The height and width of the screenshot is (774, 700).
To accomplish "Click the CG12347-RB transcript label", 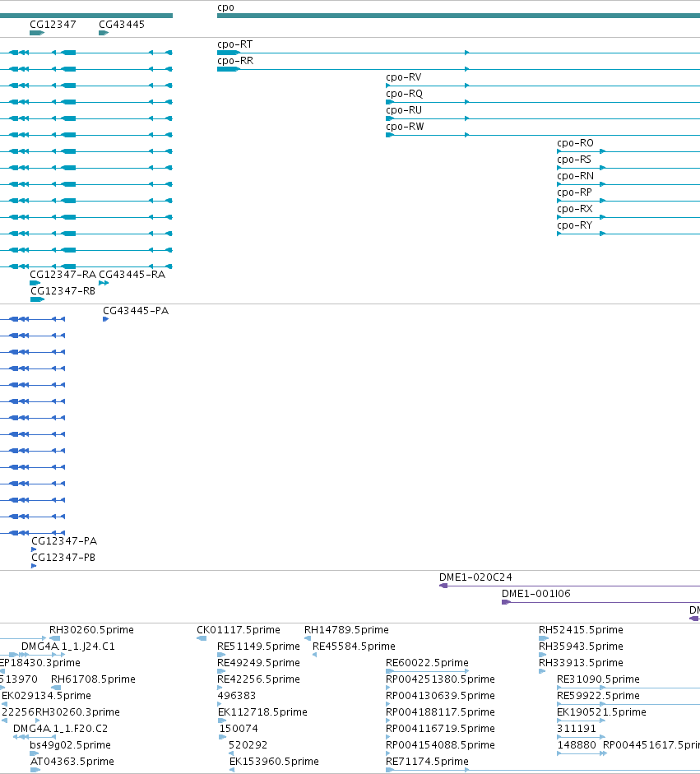I will coord(63,291).
